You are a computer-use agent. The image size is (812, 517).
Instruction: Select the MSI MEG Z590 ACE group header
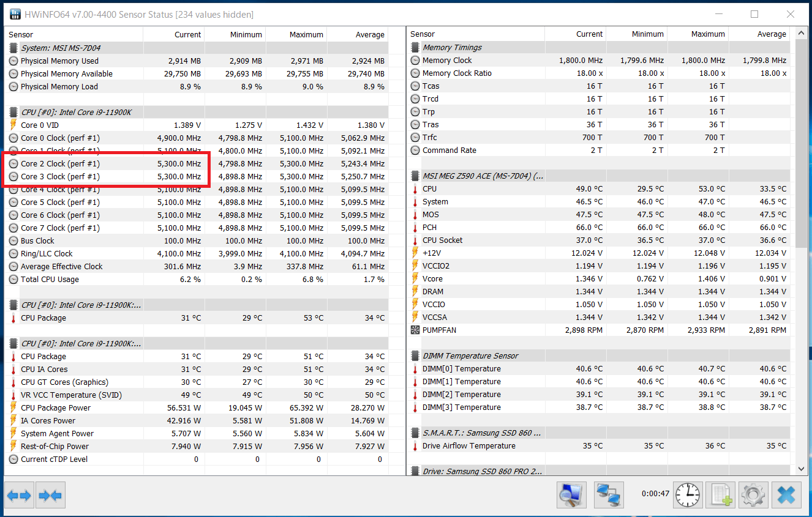coord(598,176)
